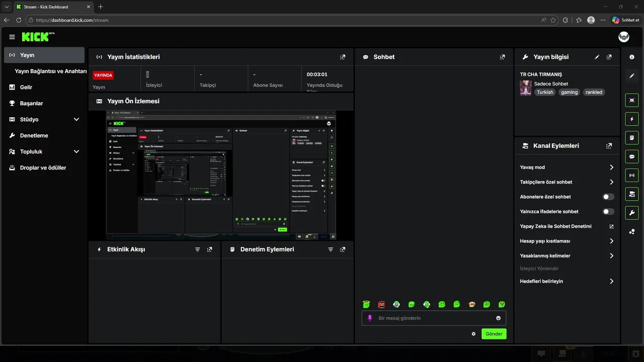Screen dimensions: 644x362
Task: Select Yayın in left navigation
Action: click(44, 55)
